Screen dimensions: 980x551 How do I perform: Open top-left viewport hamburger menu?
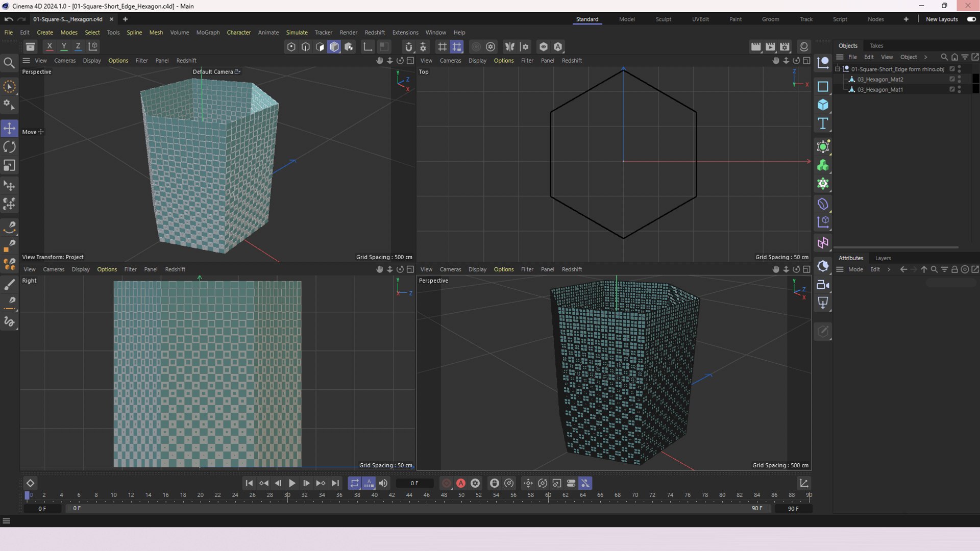tap(26, 61)
